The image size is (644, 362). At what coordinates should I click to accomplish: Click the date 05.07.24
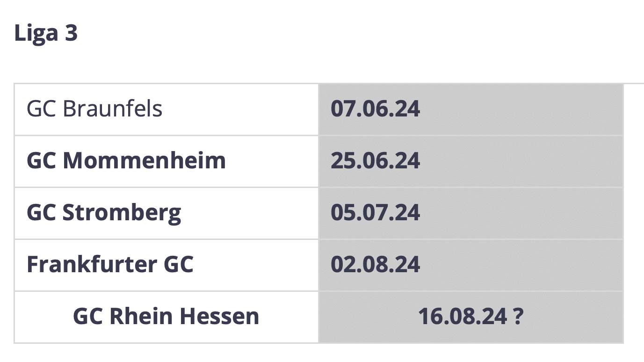(x=376, y=213)
